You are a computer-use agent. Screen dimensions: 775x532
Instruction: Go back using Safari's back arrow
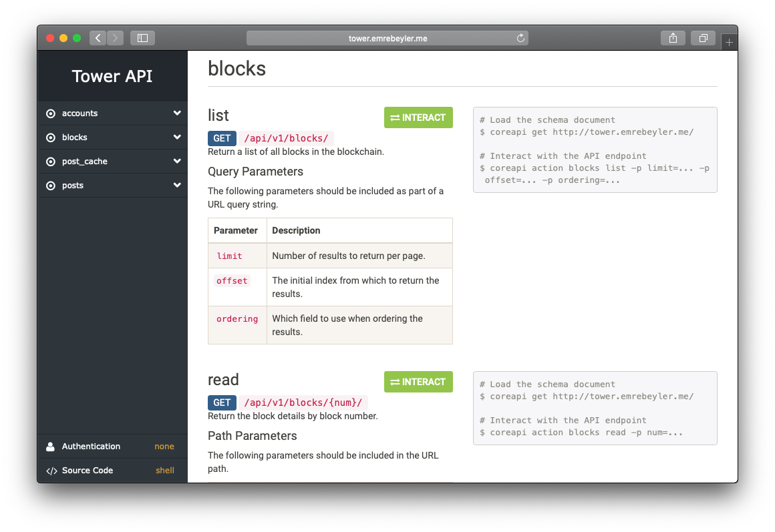[98, 38]
